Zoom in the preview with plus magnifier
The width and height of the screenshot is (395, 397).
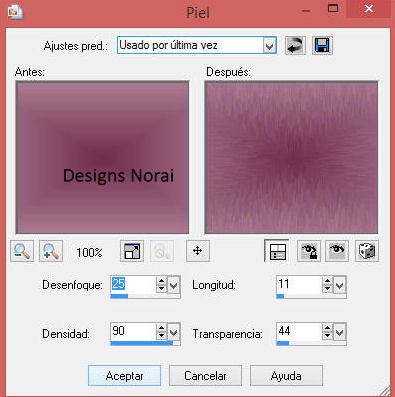click(51, 251)
